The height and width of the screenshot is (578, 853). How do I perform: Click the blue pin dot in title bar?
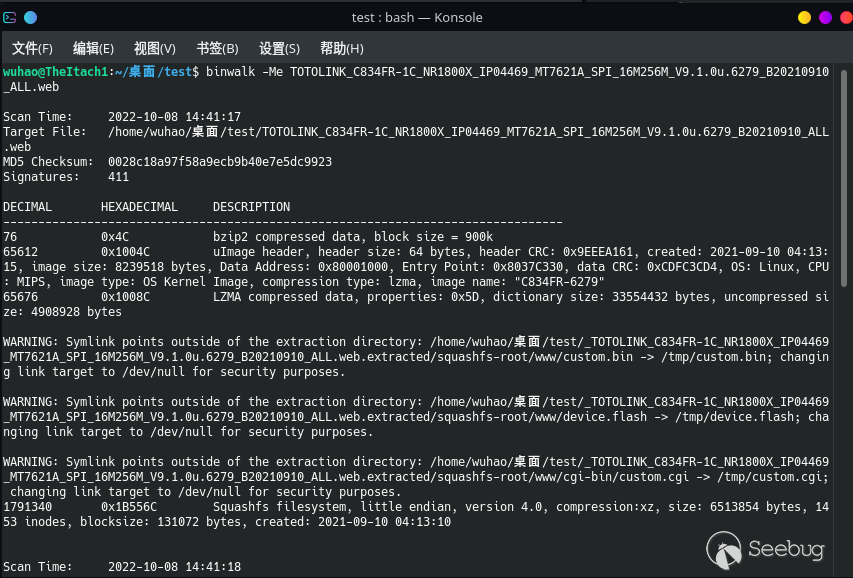(x=30, y=17)
